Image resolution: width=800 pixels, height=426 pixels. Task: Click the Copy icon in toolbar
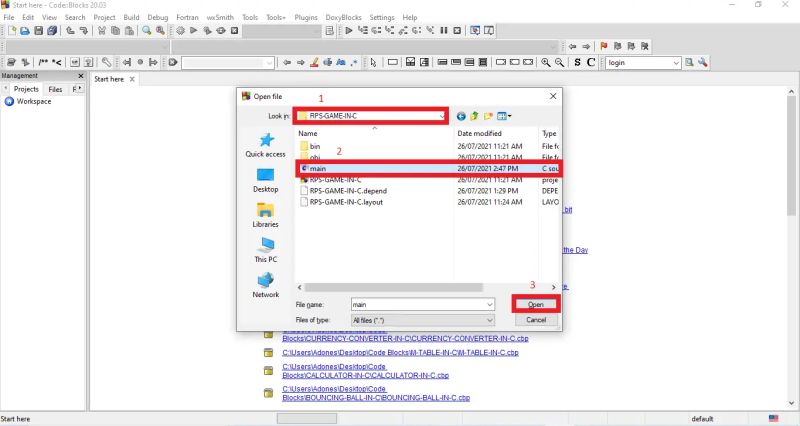click(x=116, y=31)
